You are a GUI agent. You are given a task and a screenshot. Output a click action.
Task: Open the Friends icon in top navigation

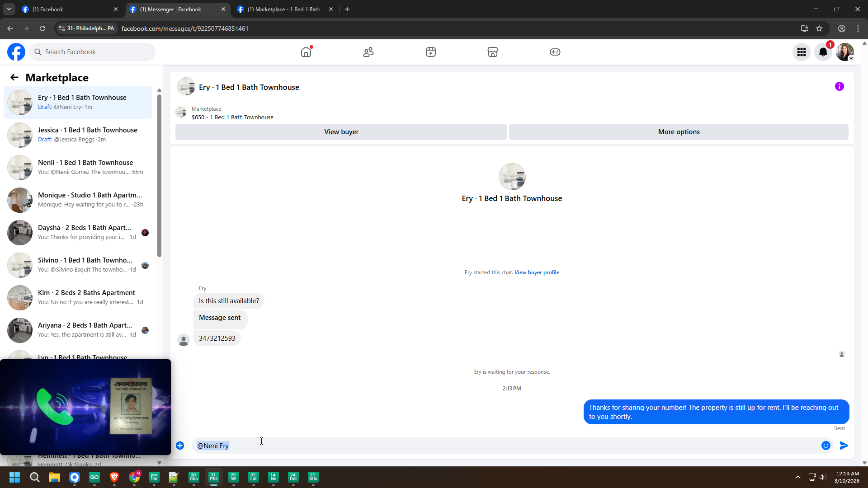coord(368,52)
